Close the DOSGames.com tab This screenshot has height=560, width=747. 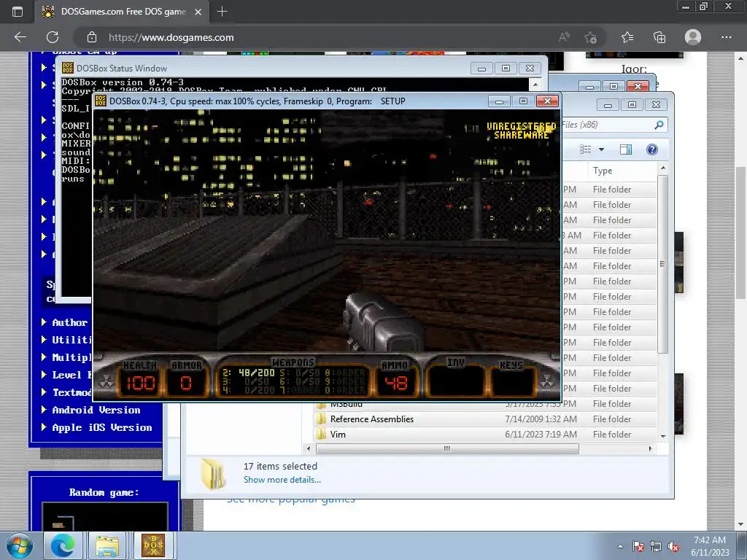point(198,12)
